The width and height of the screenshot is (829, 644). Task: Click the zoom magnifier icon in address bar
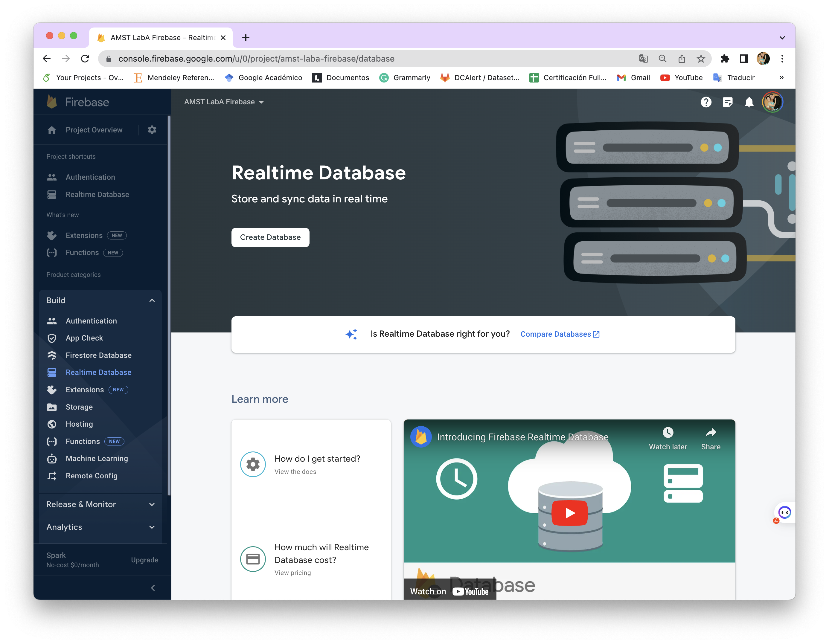click(x=662, y=58)
